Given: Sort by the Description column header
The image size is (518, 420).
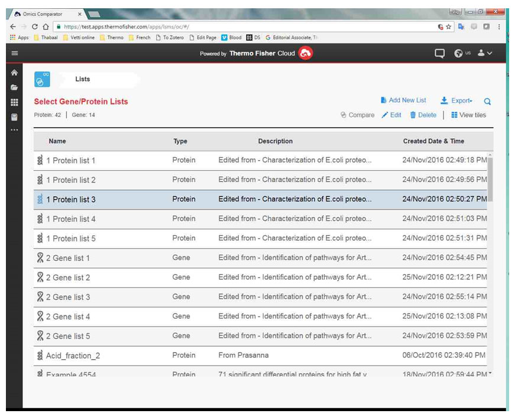Looking at the screenshot, I should pyautogui.click(x=276, y=141).
